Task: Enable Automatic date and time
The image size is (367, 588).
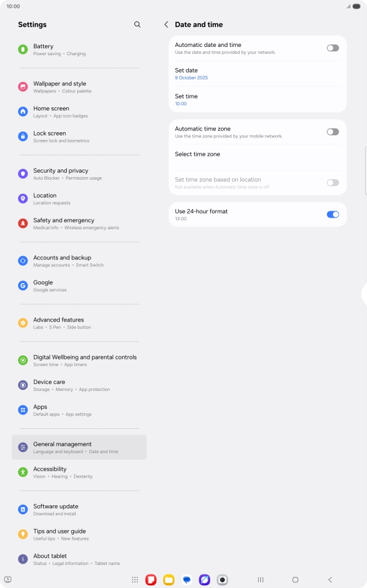Action: click(332, 48)
